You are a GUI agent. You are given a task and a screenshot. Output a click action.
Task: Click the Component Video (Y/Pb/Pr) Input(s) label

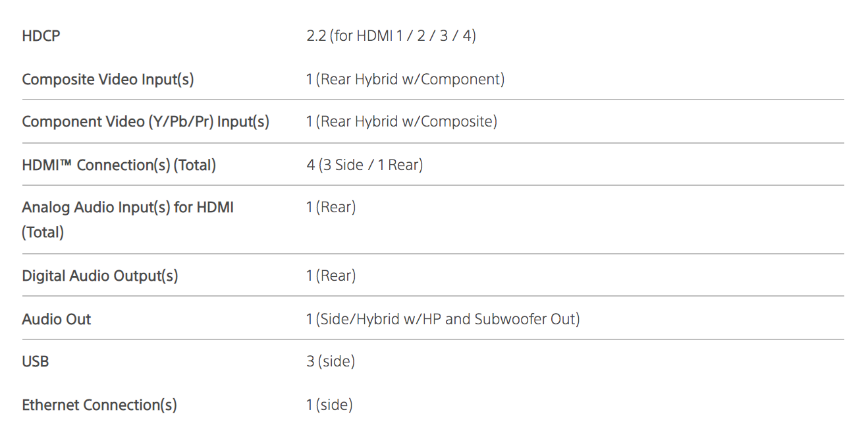(146, 121)
